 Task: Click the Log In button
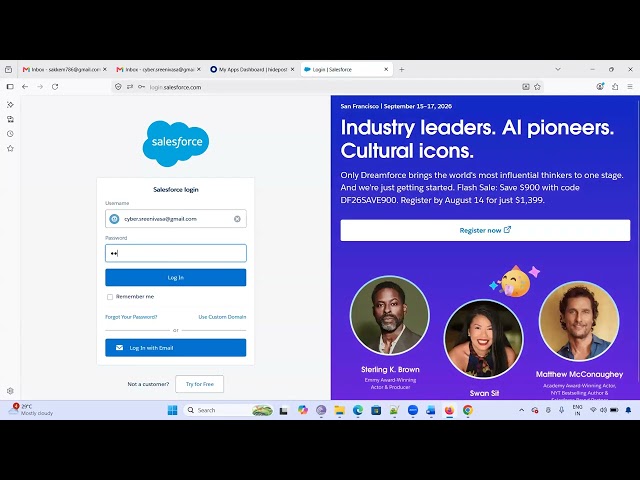(176, 278)
